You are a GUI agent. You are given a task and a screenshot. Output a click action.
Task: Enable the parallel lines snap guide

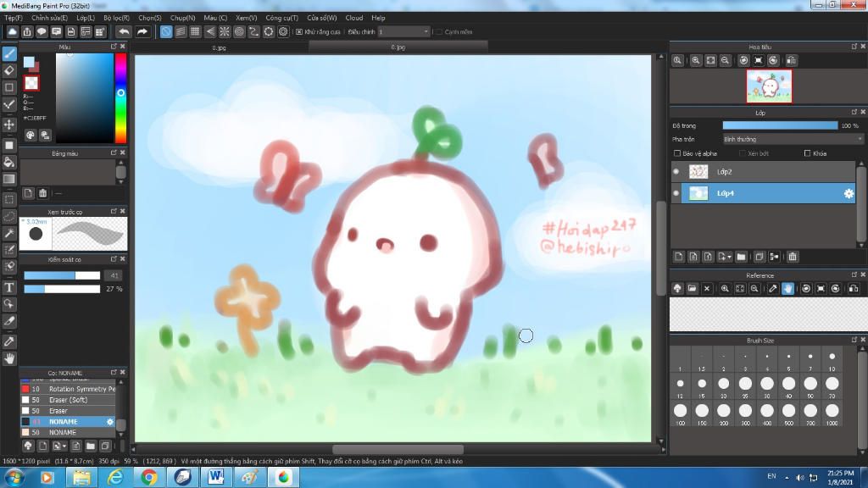[181, 31]
